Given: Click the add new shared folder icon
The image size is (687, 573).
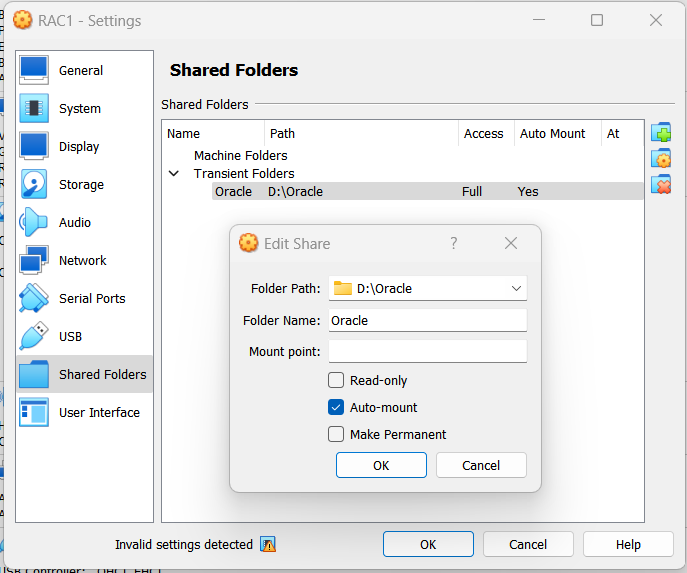Looking at the screenshot, I should 661,132.
